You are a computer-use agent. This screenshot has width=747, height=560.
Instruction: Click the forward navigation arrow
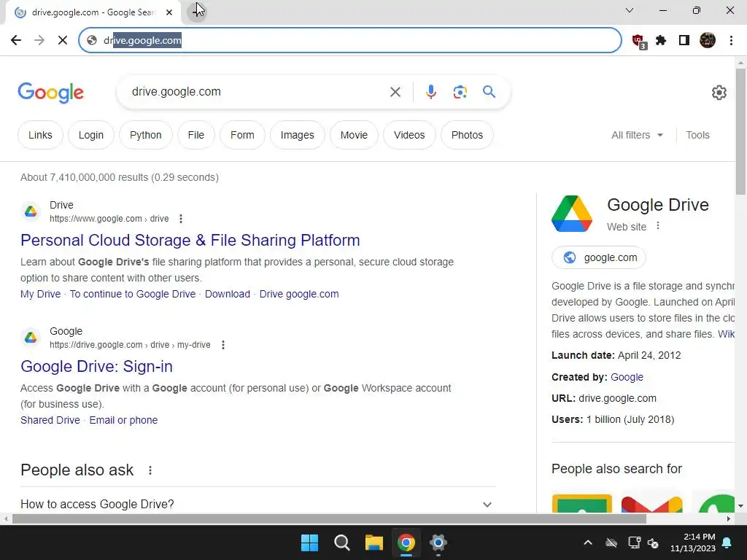click(39, 40)
